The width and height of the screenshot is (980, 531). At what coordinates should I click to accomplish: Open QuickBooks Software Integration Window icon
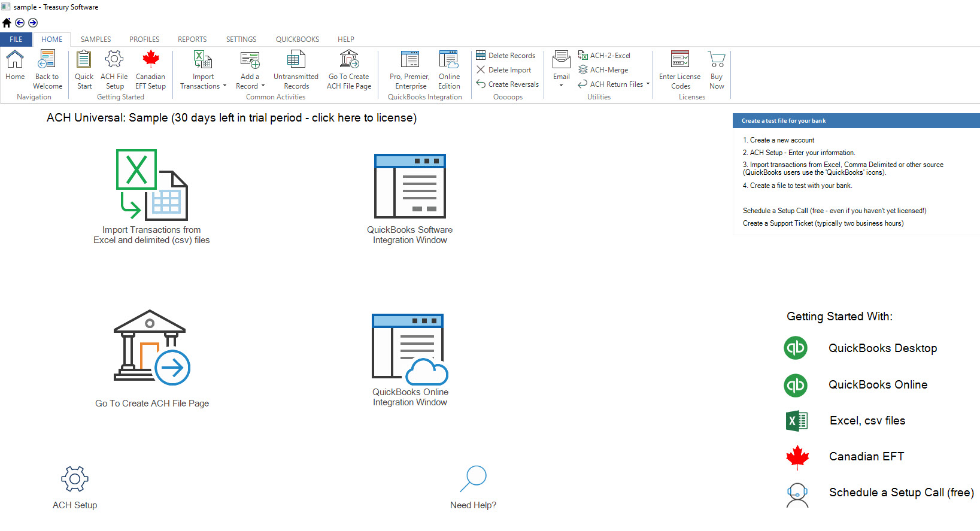pos(410,186)
